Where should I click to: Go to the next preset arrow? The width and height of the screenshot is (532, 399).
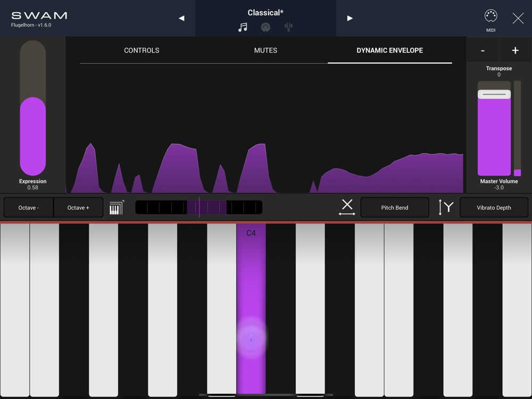[x=350, y=18]
